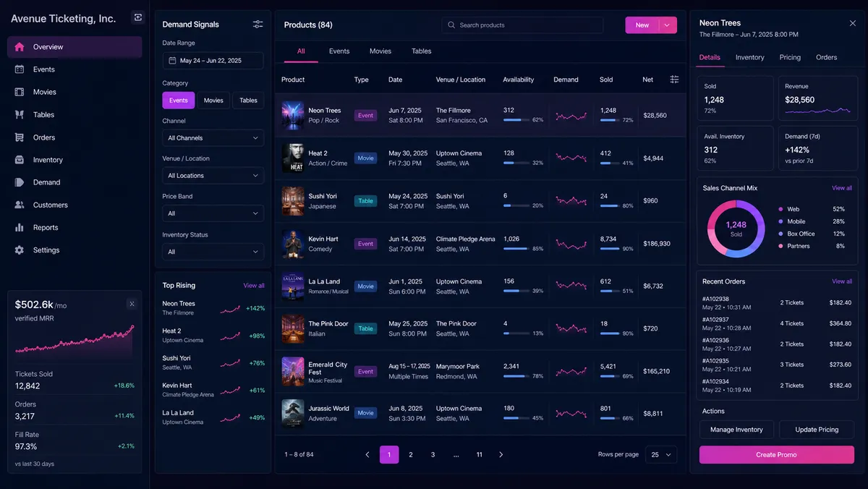This screenshot has width=868, height=489.
Task: Open the Price Band dropdown
Action: [x=213, y=213]
